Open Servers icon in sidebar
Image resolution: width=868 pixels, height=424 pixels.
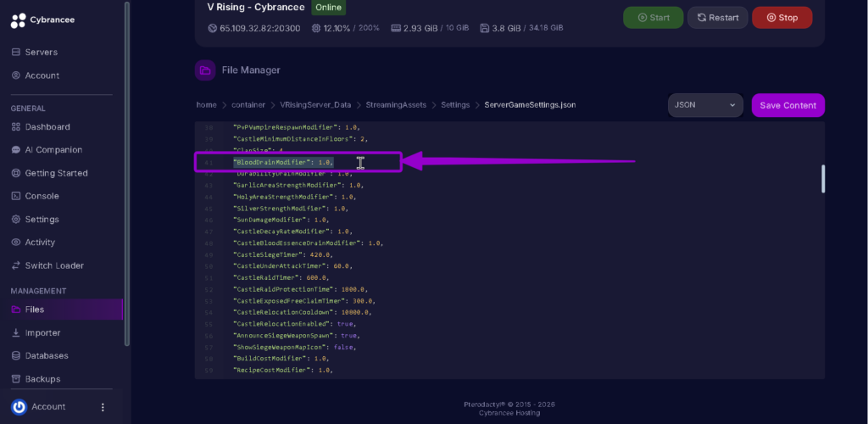pos(16,52)
